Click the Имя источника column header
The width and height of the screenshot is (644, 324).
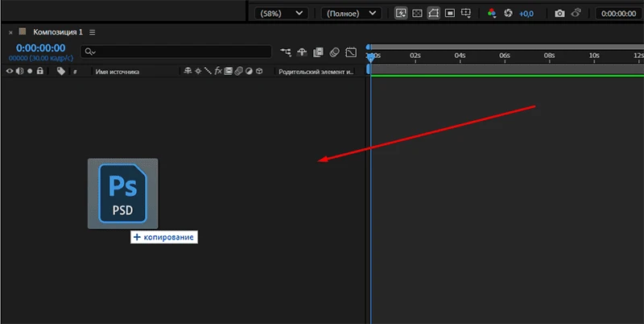click(x=117, y=72)
